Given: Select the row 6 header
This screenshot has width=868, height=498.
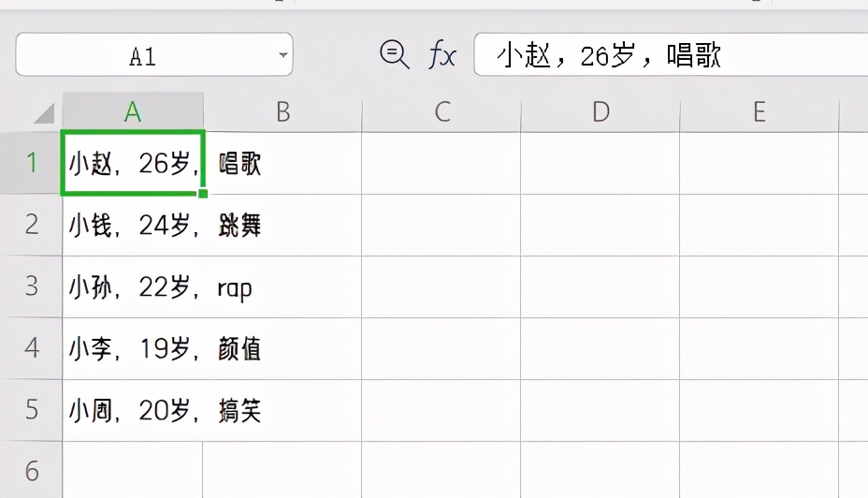Looking at the screenshot, I should tap(31, 470).
